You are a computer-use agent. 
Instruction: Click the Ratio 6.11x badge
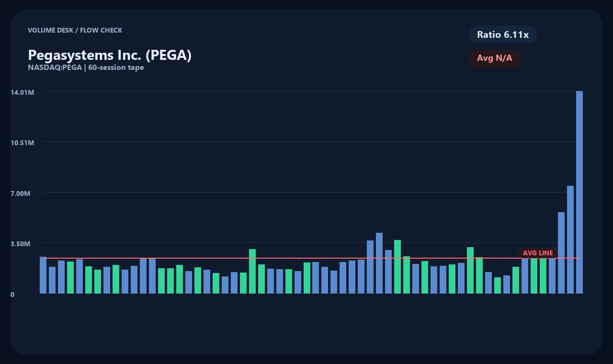point(503,34)
